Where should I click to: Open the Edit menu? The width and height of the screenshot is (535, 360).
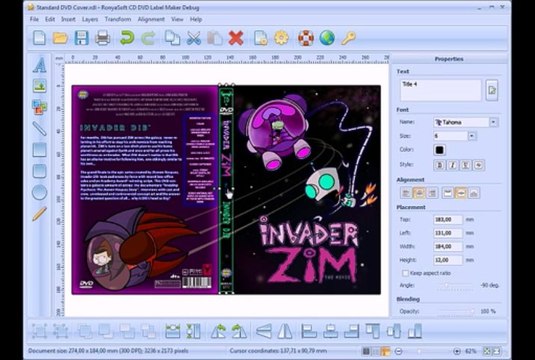[50, 19]
